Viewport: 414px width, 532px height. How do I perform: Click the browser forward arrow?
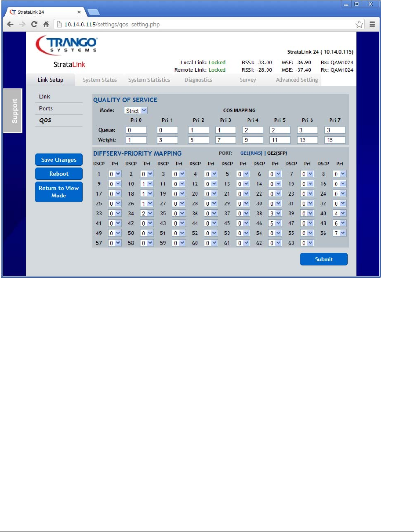point(22,24)
